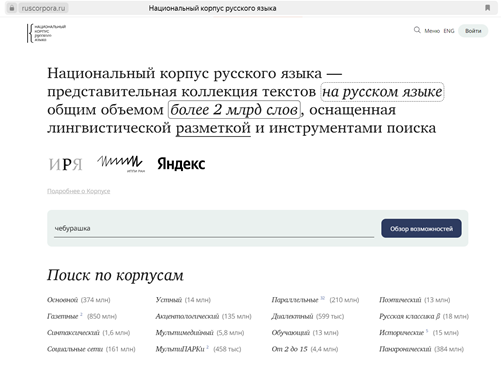Click the 'Обзор возможностей' button
Image resolution: width=502 pixels, height=367 pixels.
421,229
